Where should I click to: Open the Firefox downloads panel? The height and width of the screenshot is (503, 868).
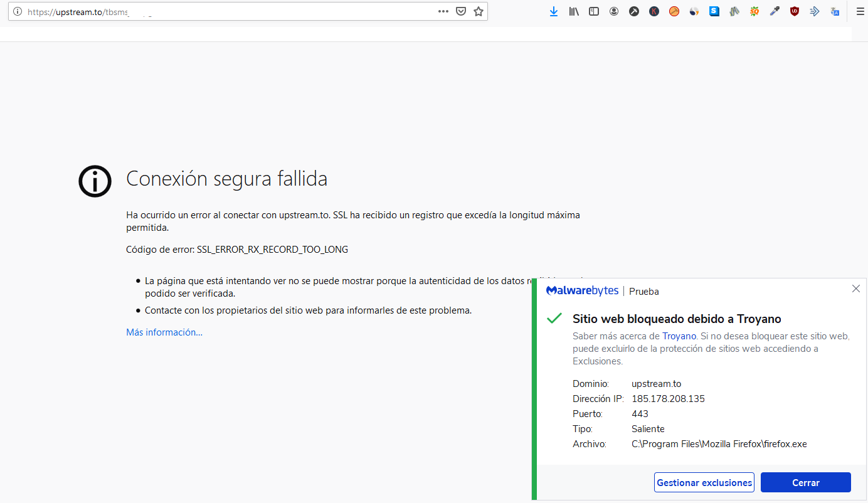point(554,11)
